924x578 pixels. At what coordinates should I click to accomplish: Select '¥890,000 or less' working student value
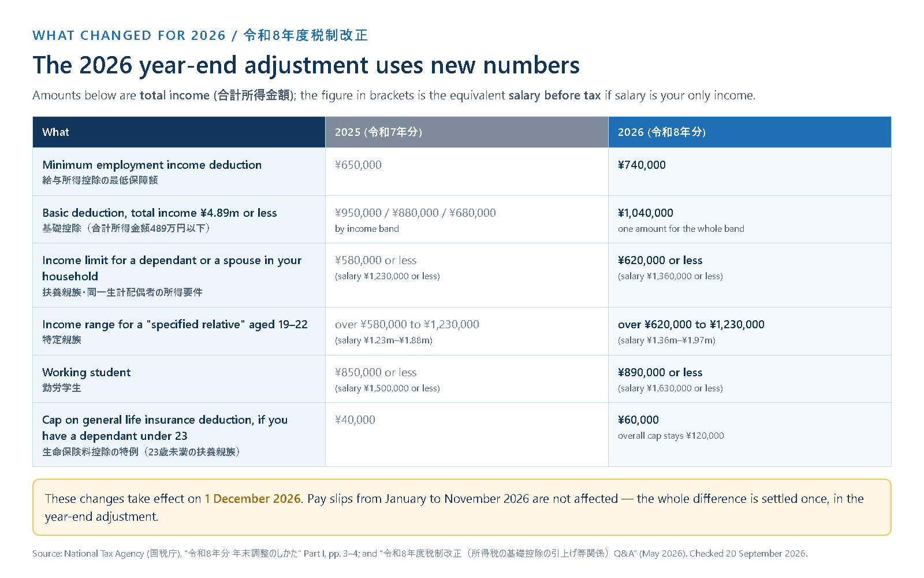tap(660, 372)
